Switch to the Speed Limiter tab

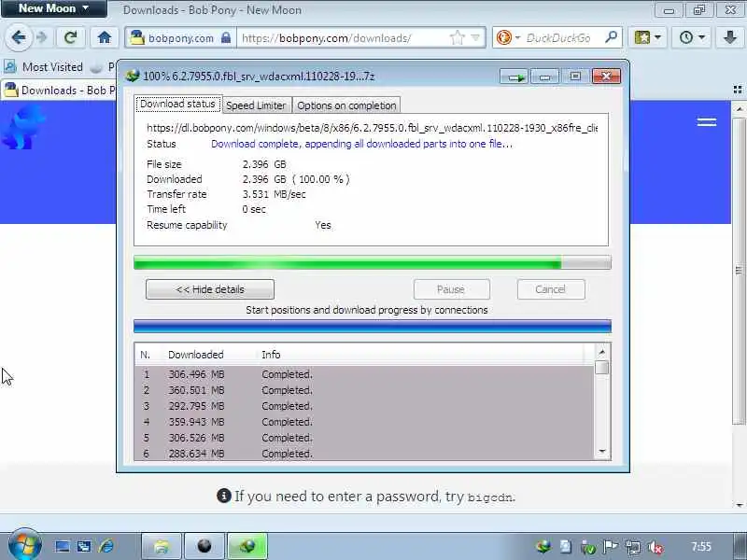(x=256, y=105)
